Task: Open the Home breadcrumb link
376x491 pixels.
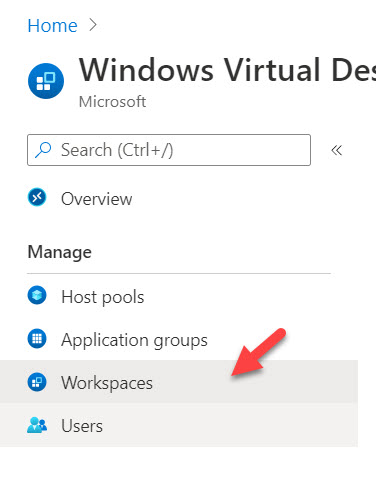Action: coord(52,26)
